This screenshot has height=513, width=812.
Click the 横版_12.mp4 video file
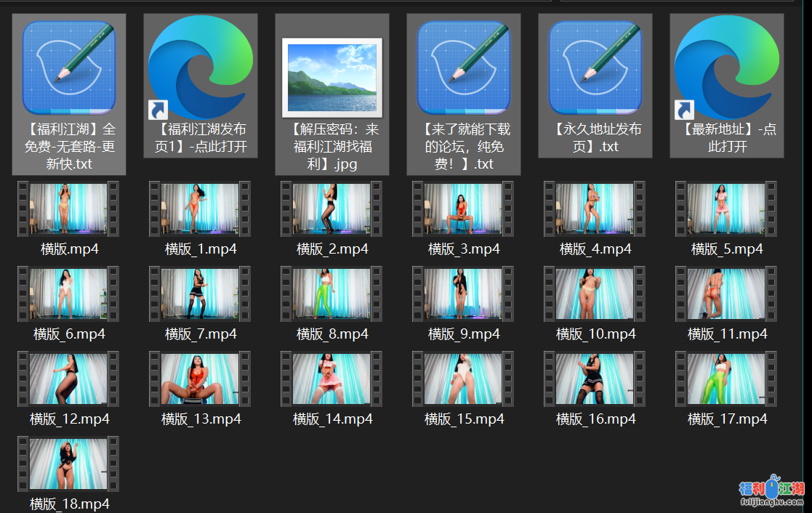pos(69,379)
